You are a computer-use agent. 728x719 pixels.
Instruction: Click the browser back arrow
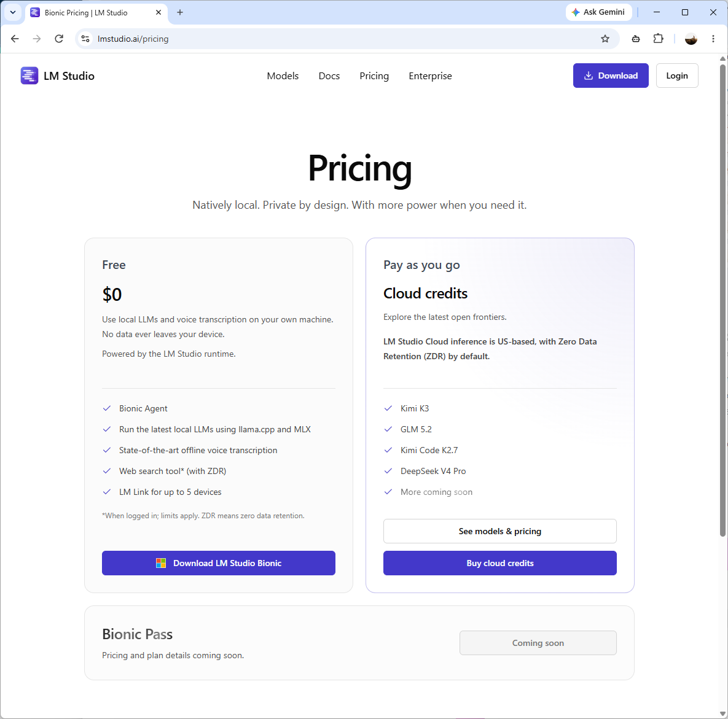click(15, 39)
